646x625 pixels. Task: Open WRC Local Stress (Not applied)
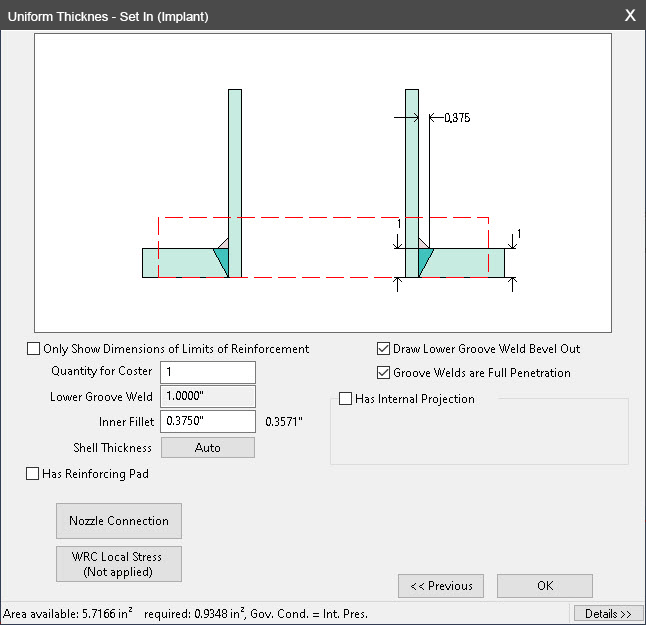(119, 564)
